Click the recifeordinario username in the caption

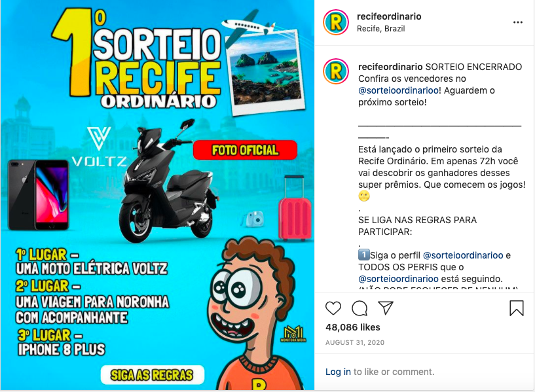coord(390,67)
